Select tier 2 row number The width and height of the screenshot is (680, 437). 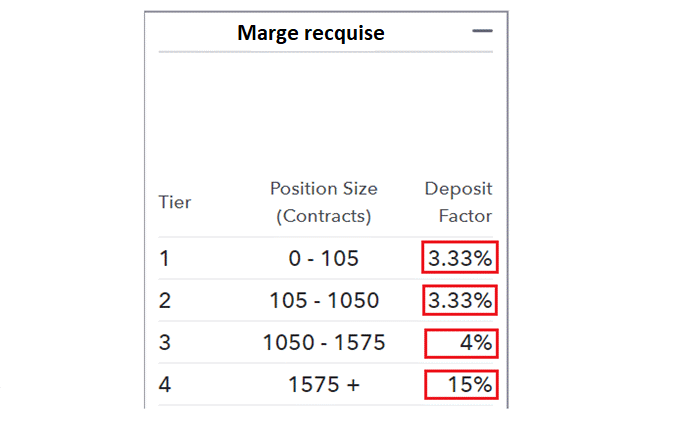165,301
